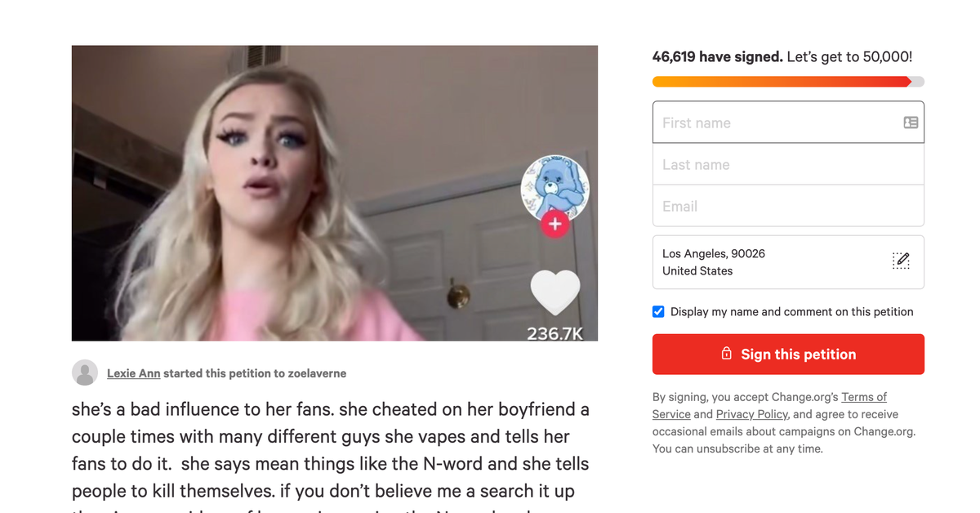Select the Email input field
The width and height of the screenshot is (980, 513).
pyautogui.click(x=788, y=206)
